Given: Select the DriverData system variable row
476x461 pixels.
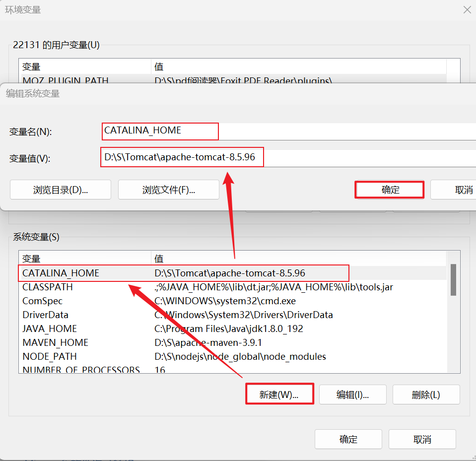Looking at the screenshot, I should pyautogui.click(x=232, y=315).
